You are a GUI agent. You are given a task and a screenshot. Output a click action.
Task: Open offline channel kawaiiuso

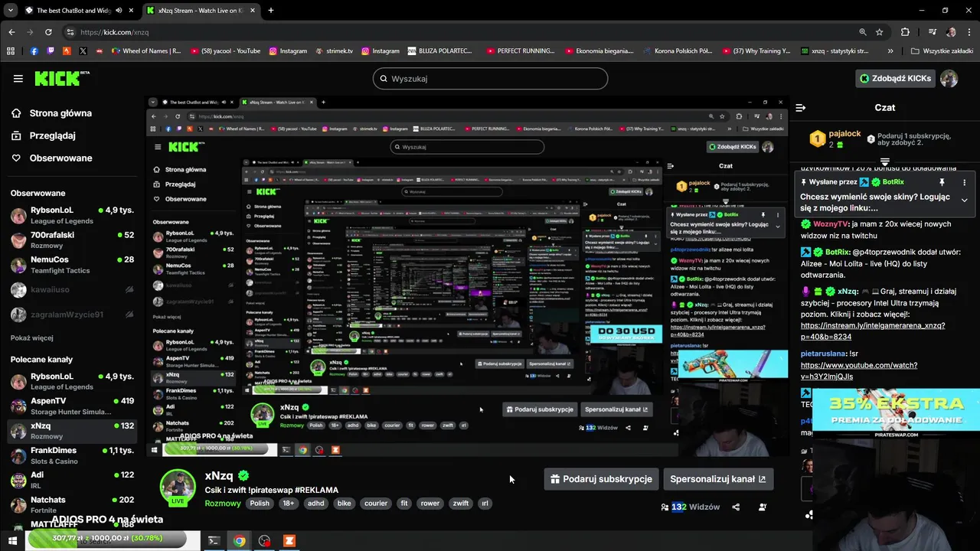pos(72,290)
